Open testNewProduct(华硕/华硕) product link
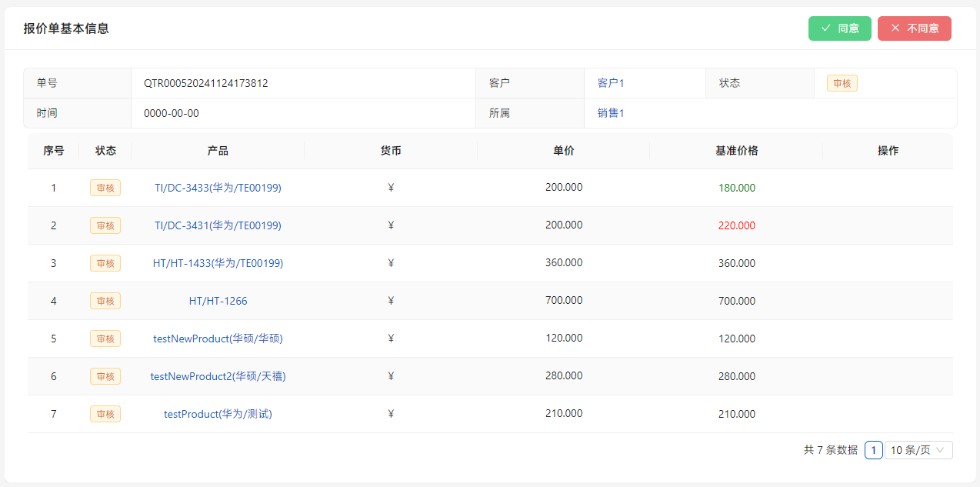This screenshot has height=487, width=980. pyautogui.click(x=218, y=339)
